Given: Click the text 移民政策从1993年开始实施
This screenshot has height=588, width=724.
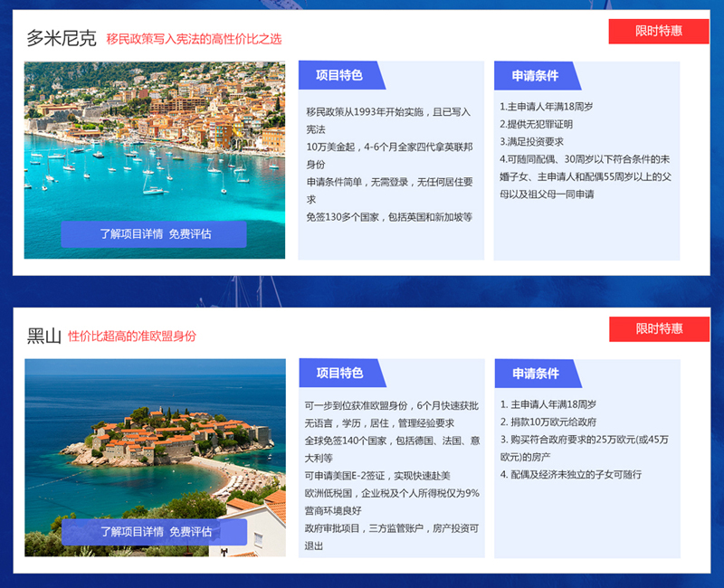Looking at the screenshot, I should pyautogui.click(x=365, y=112).
